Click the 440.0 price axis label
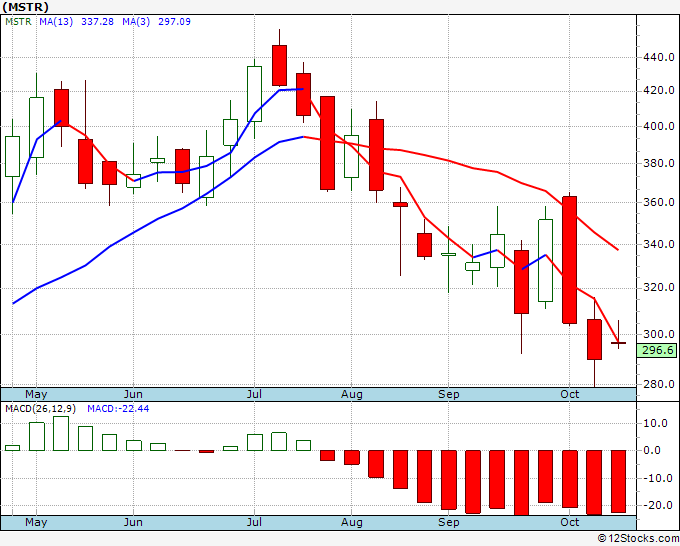Image resolution: width=680 pixels, height=546 pixels. point(659,57)
